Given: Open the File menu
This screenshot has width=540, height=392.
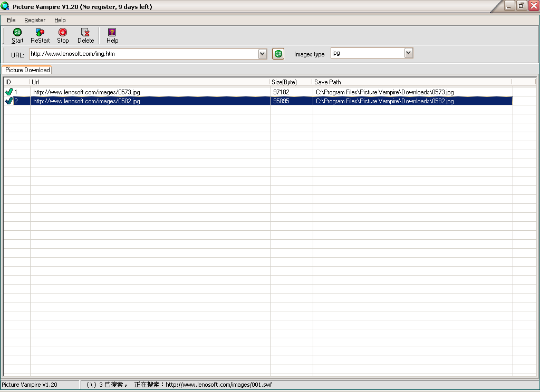Looking at the screenshot, I should (x=11, y=20).
